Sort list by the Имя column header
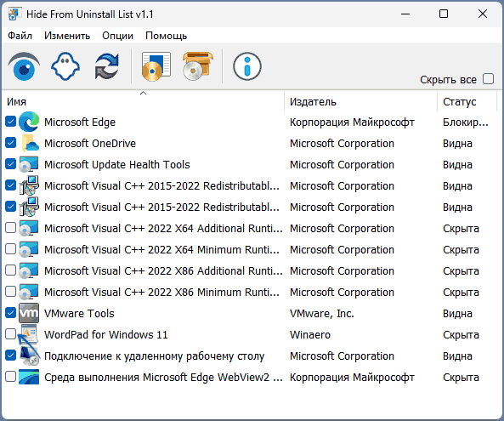This screenshot has height=421, width=504. [x=143, y=101]
